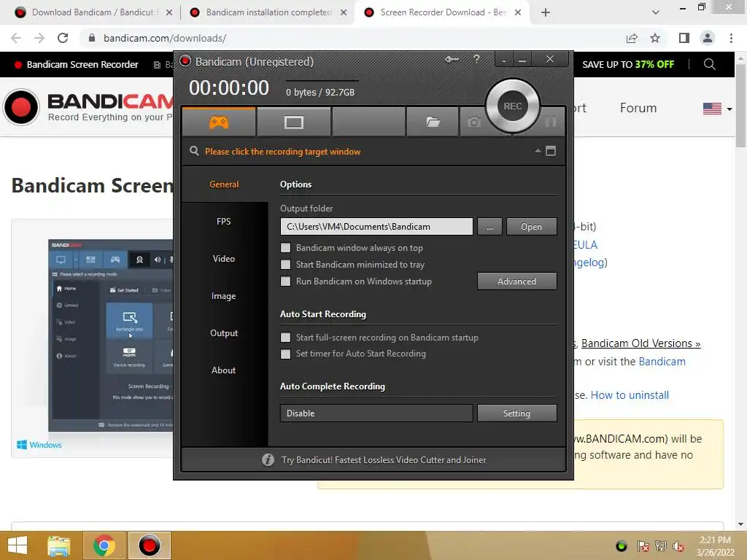
Task: Open General settings section
Action: (x=225, y=184)
